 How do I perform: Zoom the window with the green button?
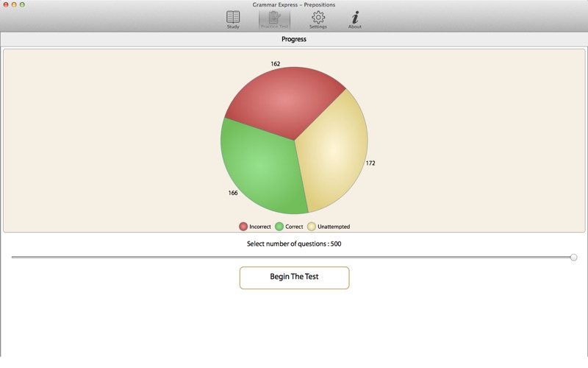[22, 4]
